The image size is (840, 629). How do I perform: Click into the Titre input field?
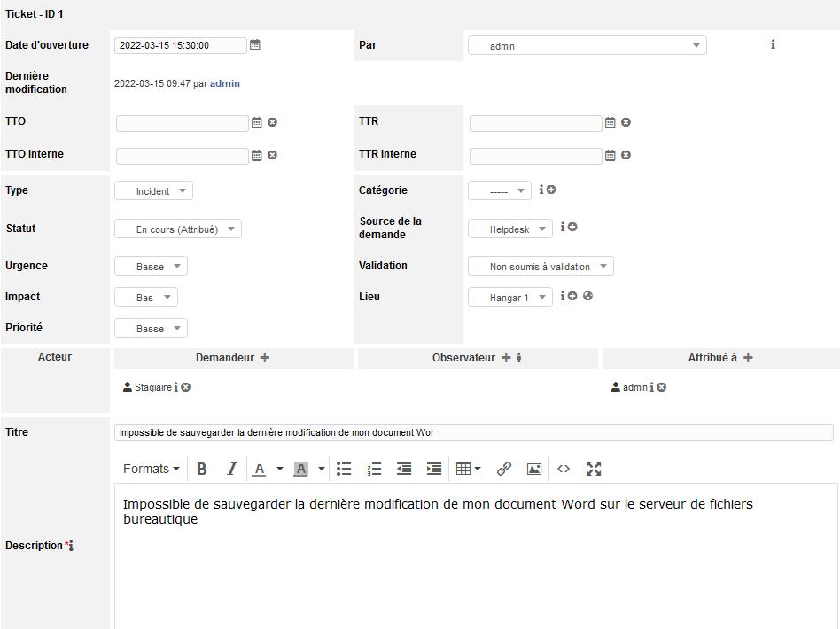pyautogui.click(x=473, y=432)
